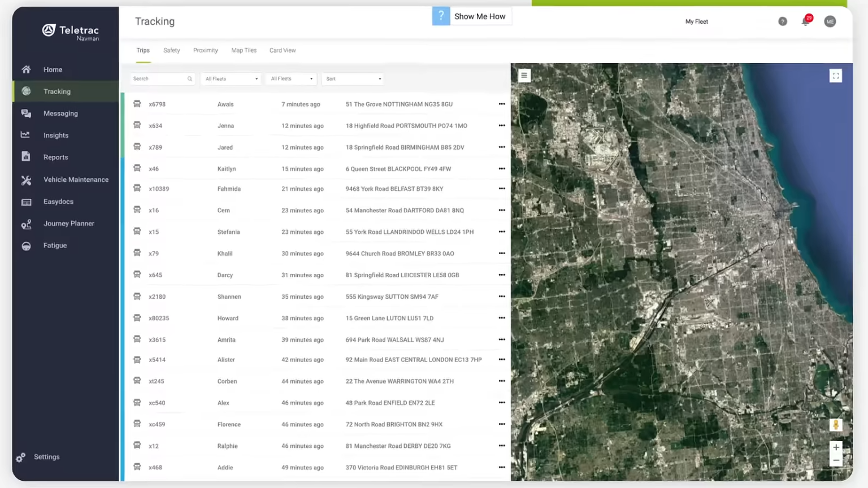Expand the Sort dropdown

tap(353, 79)
